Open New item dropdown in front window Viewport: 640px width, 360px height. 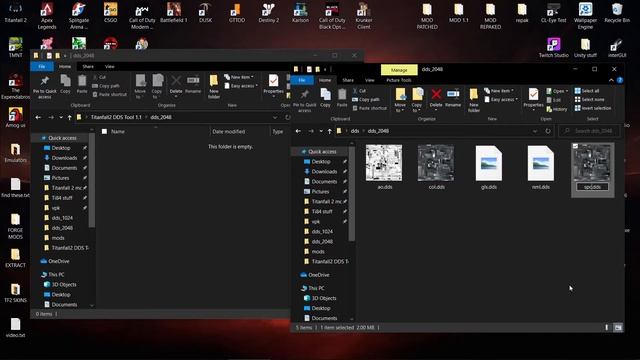click(x=499, y=91)
